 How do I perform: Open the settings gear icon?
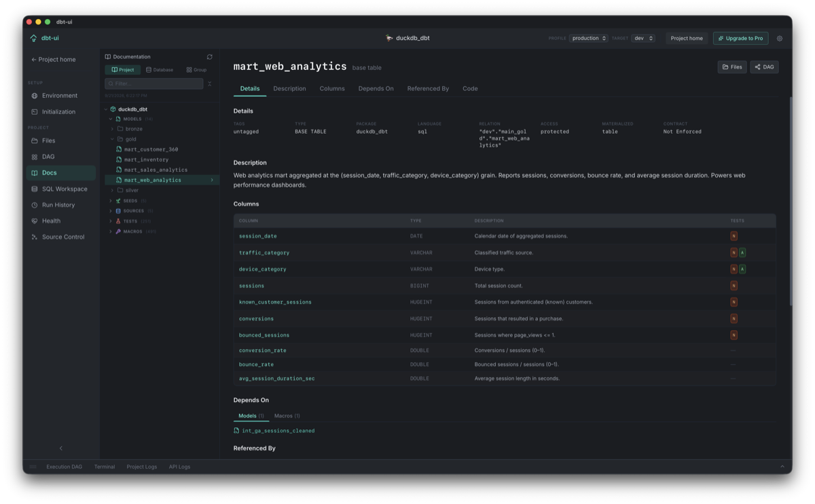pos(780,39)
